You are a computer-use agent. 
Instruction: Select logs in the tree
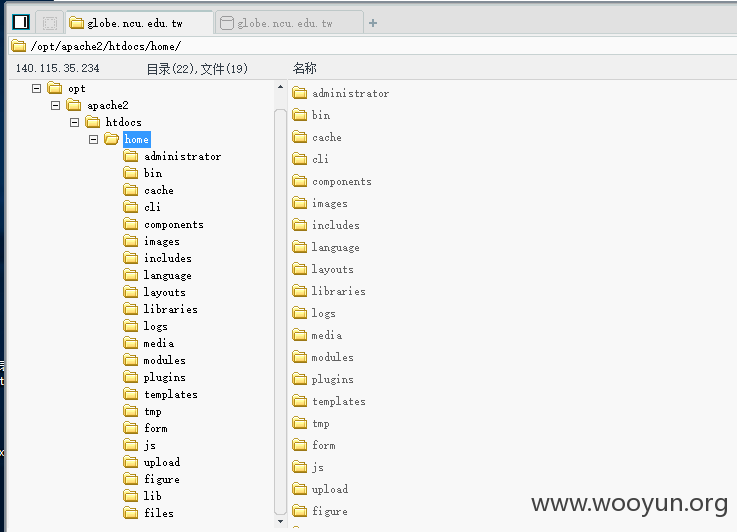tap(156, 326)
